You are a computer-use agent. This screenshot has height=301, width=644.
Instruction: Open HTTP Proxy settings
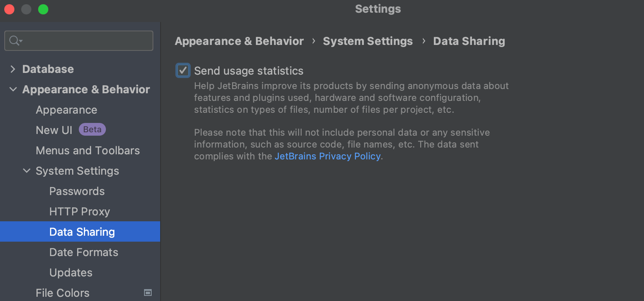(79, 211)
